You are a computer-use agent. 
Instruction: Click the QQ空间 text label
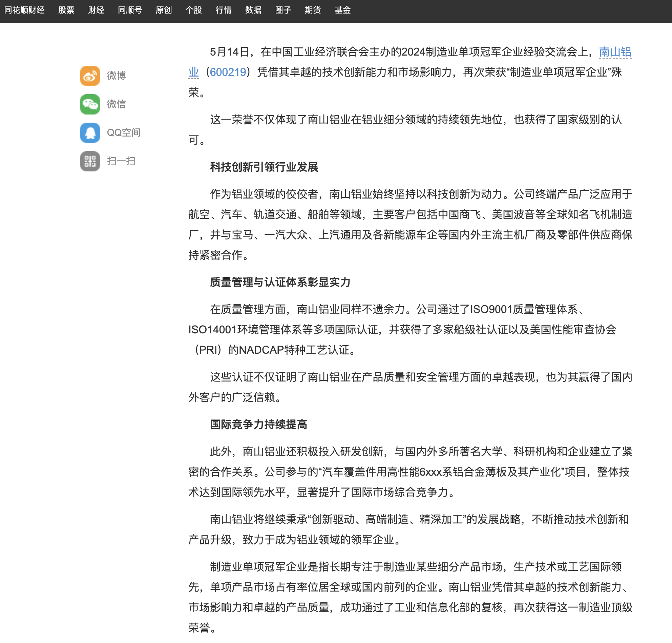[x=123, y=133]
